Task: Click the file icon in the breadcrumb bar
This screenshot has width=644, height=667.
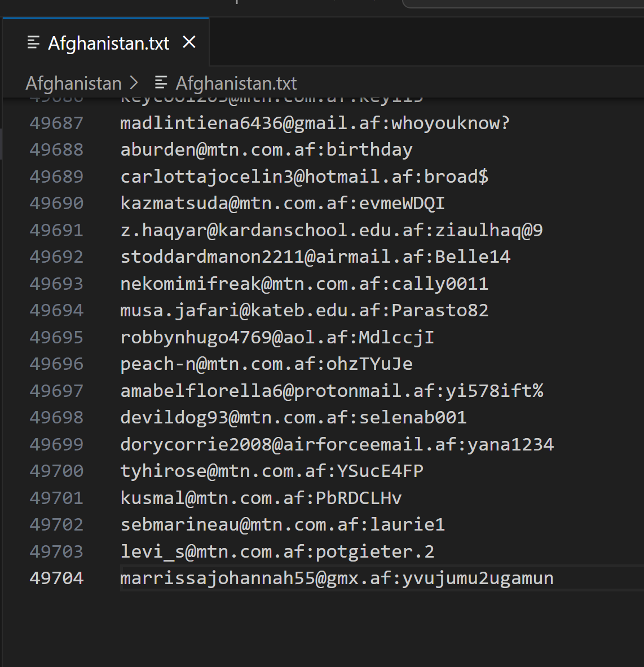Action: pyautogui.click(x=161, y=83)
